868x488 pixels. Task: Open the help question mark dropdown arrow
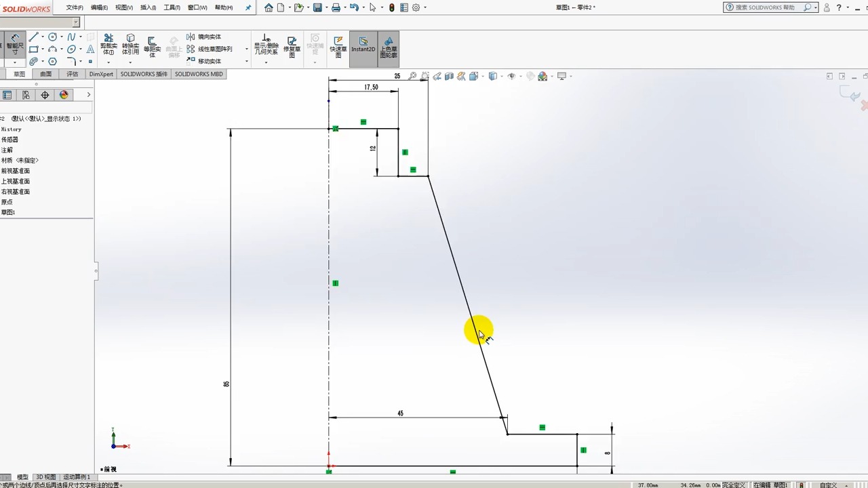(x=846, y=7)
